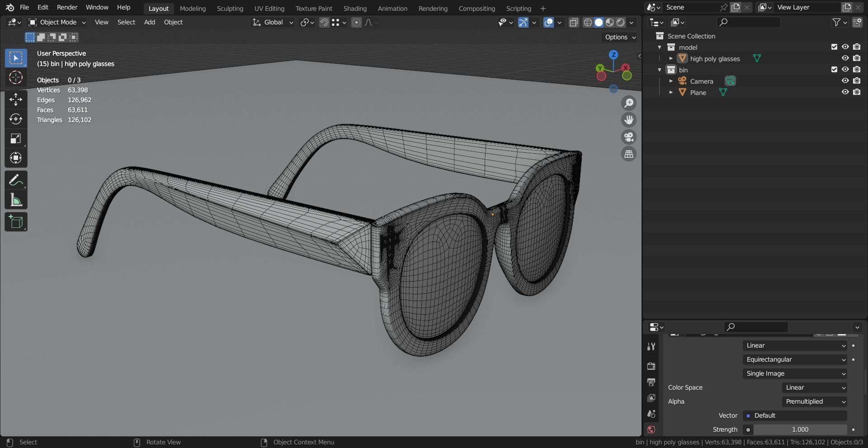
Task: Switch to the UV Editing workspace
Action: tap(269, 9)
